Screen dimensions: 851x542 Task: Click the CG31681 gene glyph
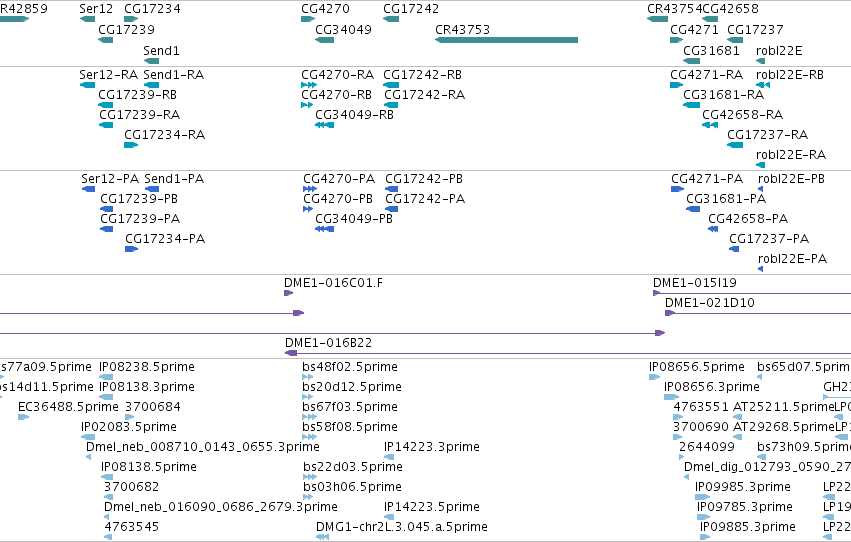point(691,61)
